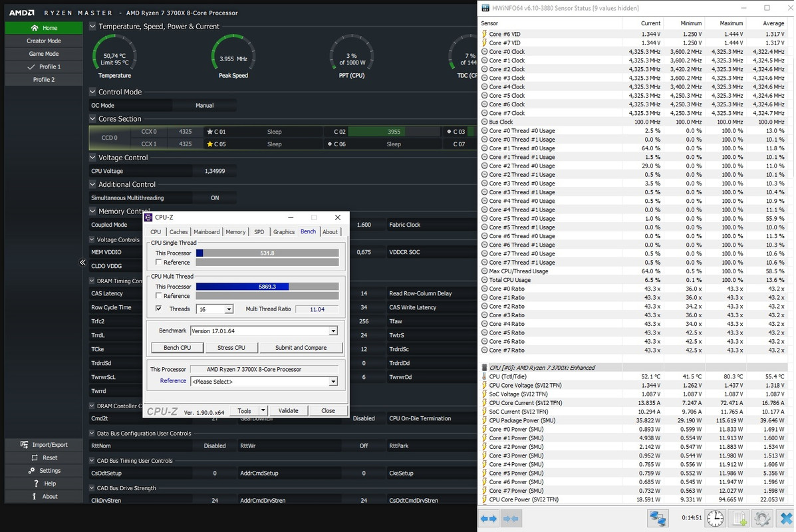Open Ryzen Master Settings

[44, 471]
